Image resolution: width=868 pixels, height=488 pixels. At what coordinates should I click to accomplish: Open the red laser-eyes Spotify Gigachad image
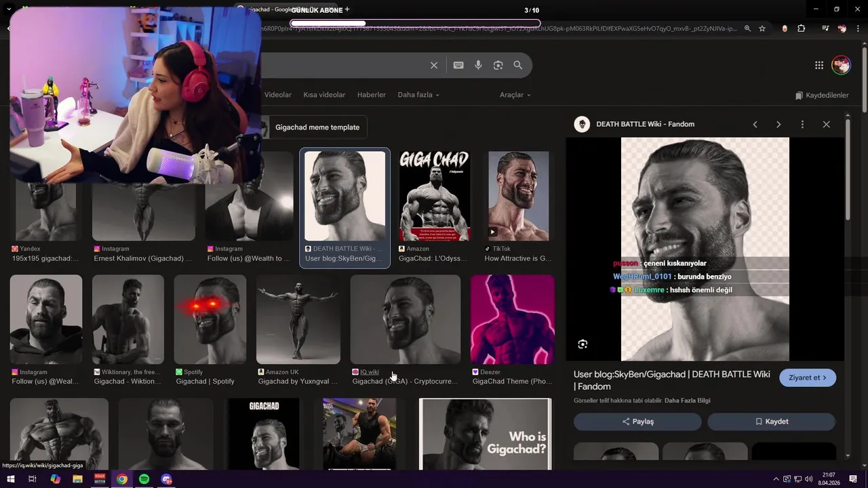pos(210,319)
